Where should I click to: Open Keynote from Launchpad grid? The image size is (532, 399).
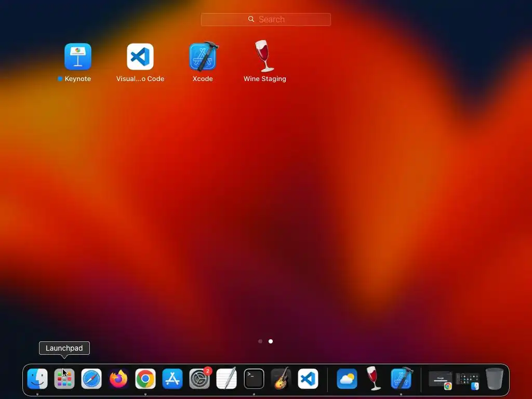click(78, 56)
